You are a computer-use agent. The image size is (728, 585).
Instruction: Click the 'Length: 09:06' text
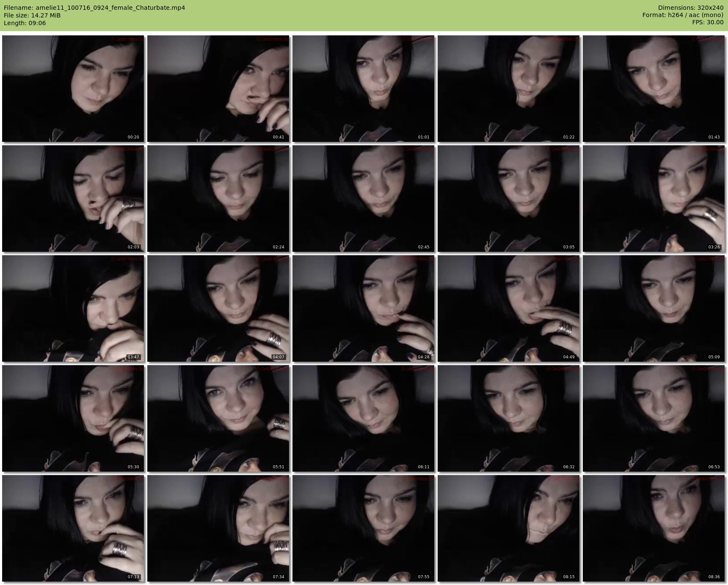tap(25, 23)
